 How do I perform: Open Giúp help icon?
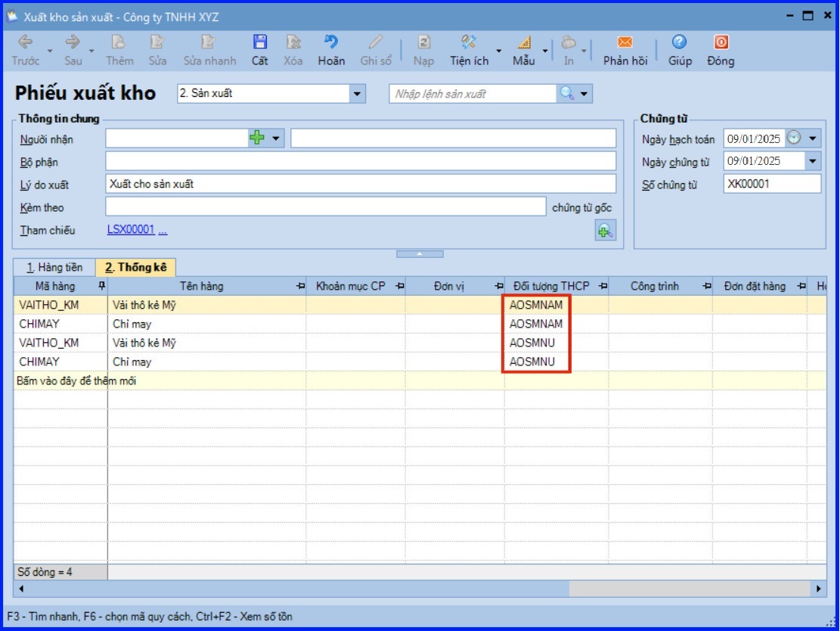point(680,43)
